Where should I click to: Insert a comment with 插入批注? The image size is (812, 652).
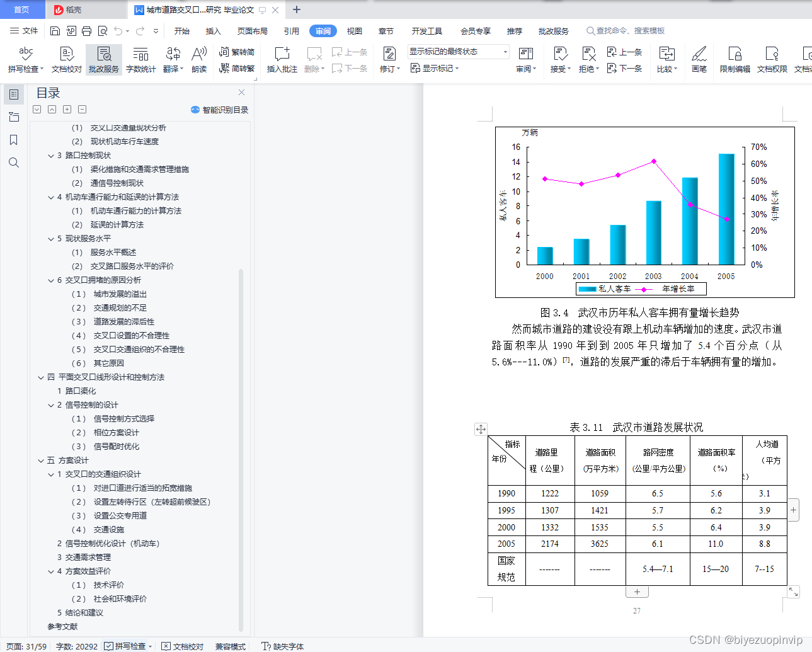pos(282,60)
